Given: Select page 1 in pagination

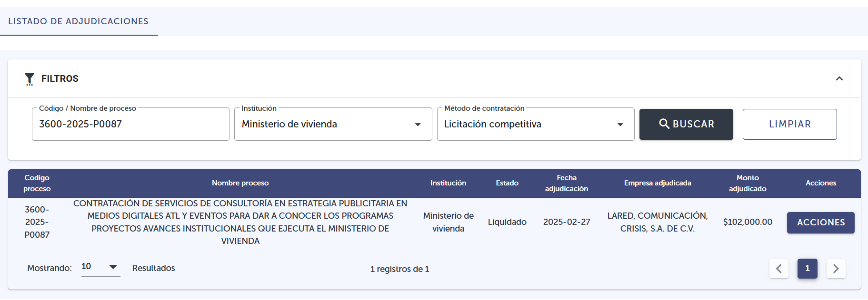Looking at the screenshot, I should coord(808,269).
